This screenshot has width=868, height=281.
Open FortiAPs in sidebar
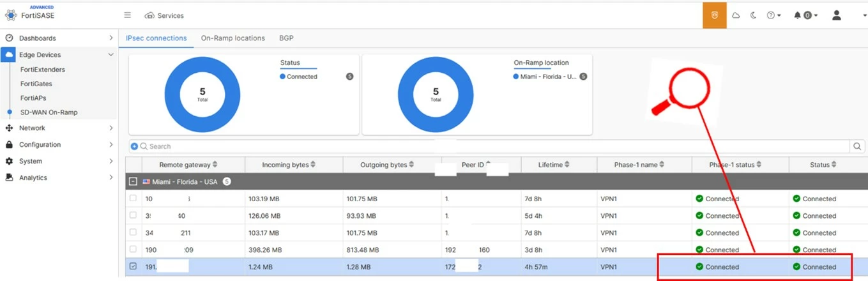[x=33, y=98]
